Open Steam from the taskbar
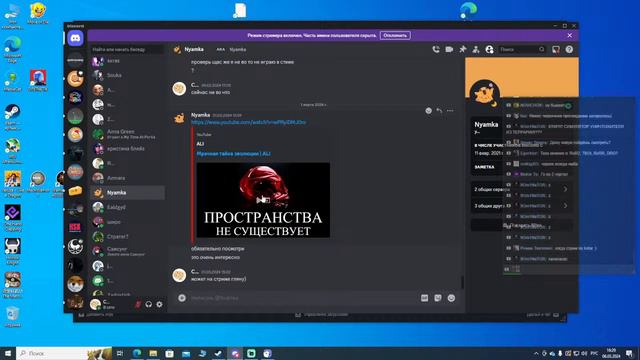 (218, 353)
